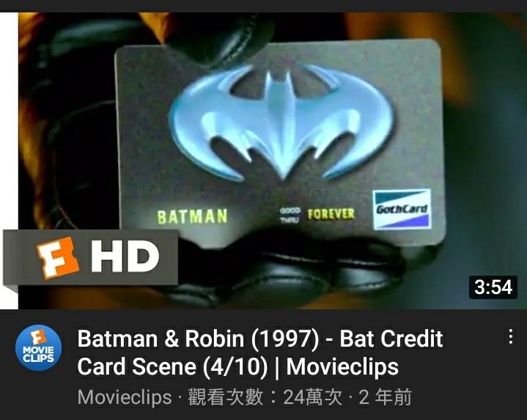Click the GothCard logo on the card
The height and width of the screenshot is (420, 527).
coord(402,210)
